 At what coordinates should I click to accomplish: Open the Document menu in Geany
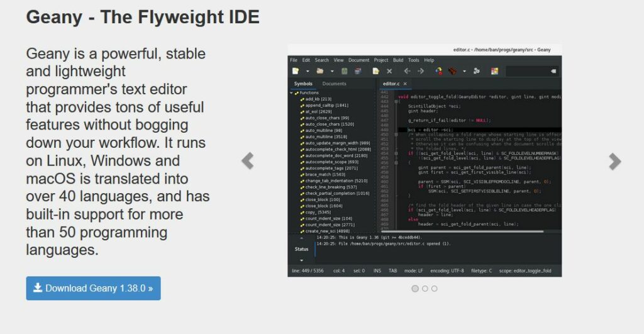(x=358, y=60)
